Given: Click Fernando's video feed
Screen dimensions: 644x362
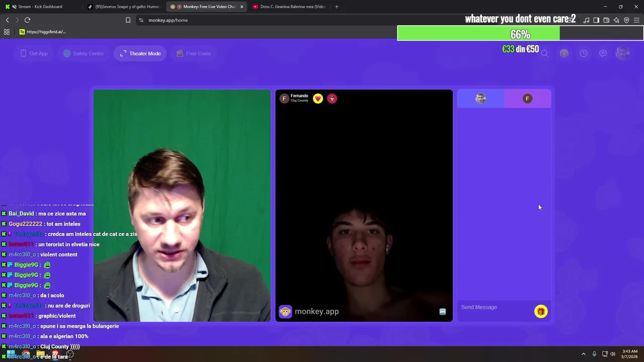Looking at the screenshot, I should tap(364, 206).
